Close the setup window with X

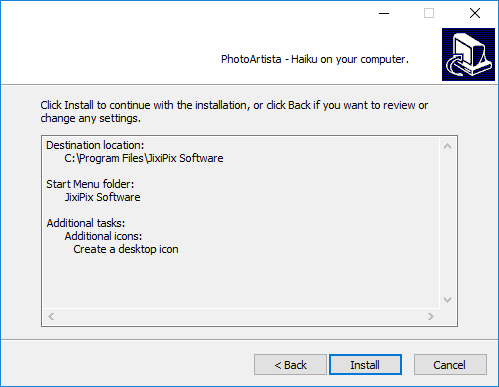(x=475, y=13)
